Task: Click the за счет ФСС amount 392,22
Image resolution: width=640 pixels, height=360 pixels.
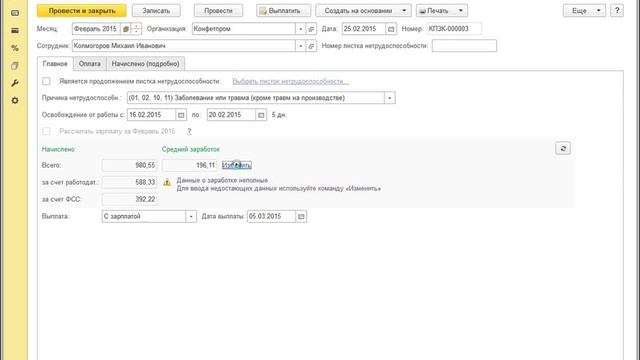Action: pyautogui.click(x=129, y=199)
